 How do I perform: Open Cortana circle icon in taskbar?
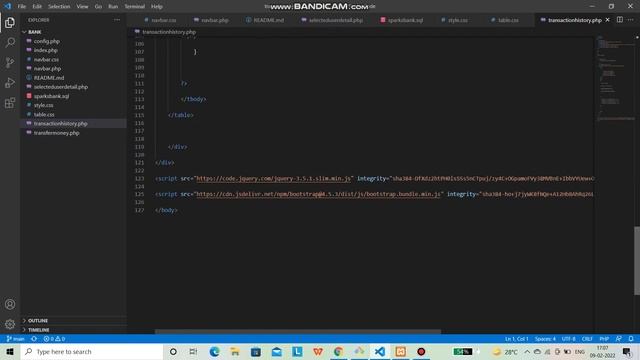click(x=173, y=351)
